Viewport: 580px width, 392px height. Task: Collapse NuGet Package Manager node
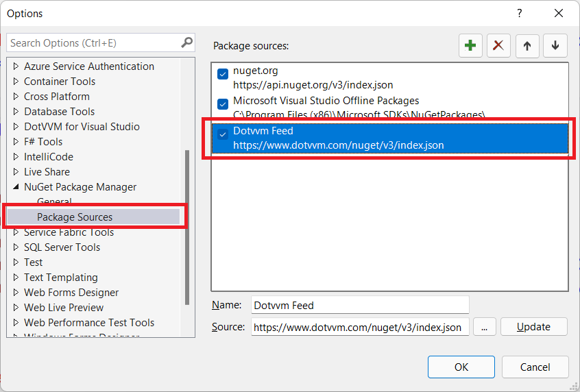[x=16, y=187]
